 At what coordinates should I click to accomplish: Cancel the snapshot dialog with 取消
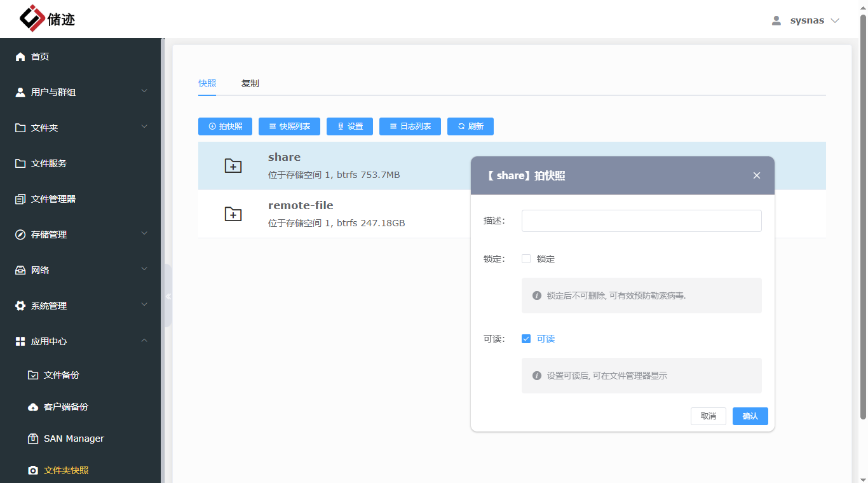708,416
